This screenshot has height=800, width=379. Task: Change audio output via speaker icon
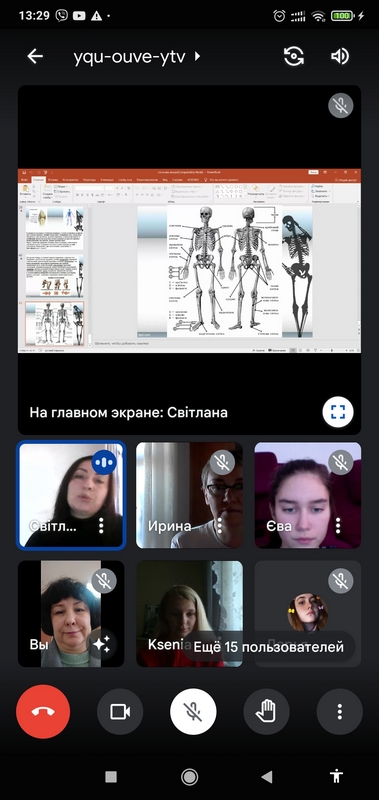click(340, 56)
